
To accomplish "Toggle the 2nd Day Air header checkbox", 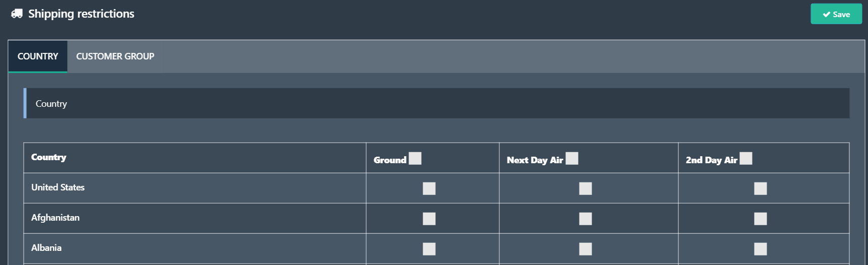I will [746, 159].
